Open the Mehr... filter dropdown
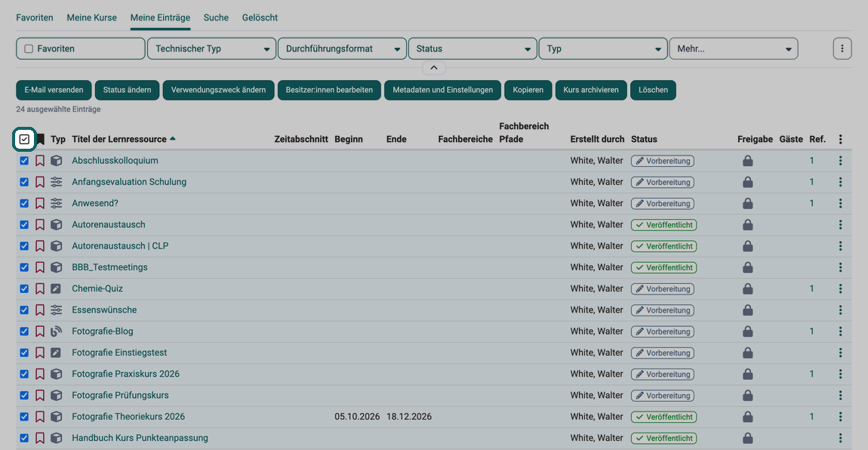 tap(734, 49)
